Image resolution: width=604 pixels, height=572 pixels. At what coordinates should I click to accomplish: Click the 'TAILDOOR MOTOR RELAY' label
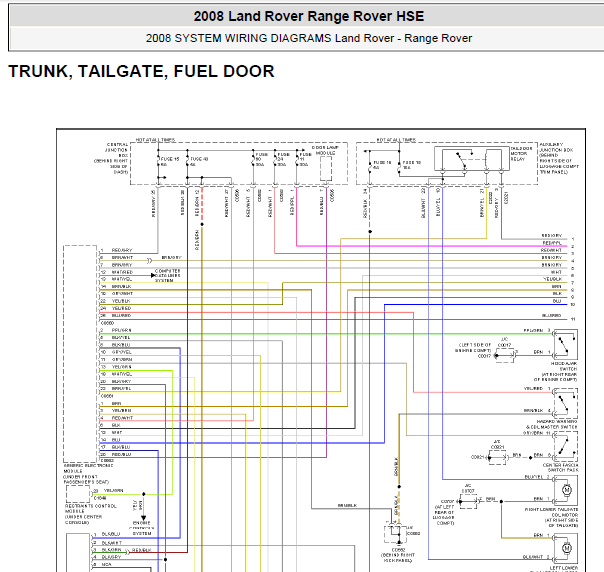tap(521, 153)
